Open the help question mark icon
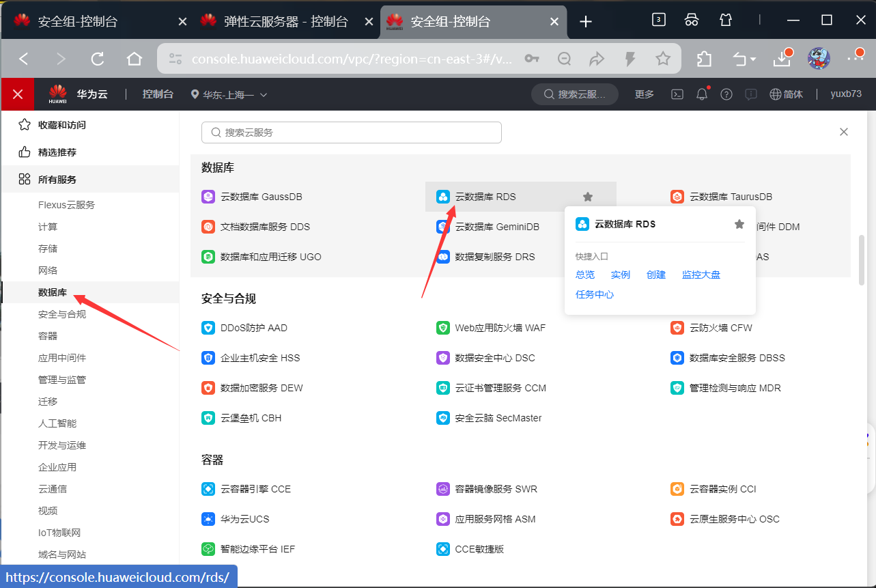Screen dimensions: 876x588 click(x=726, y=94)
